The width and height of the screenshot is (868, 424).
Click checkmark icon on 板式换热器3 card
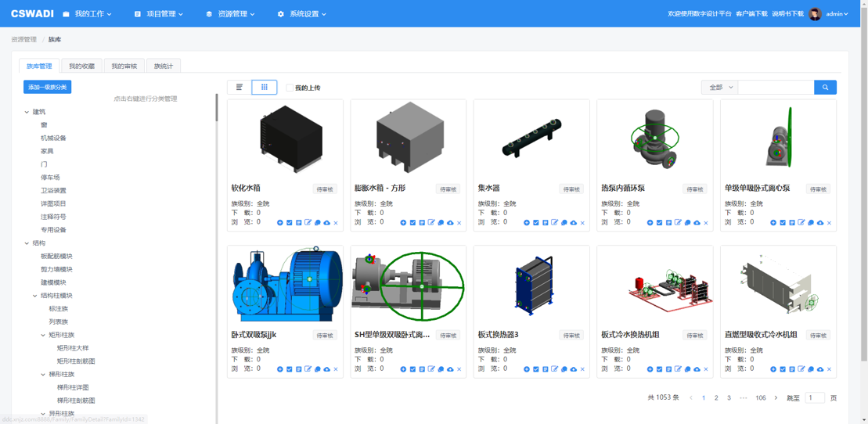pyautogui.click(x=536, y=369)
